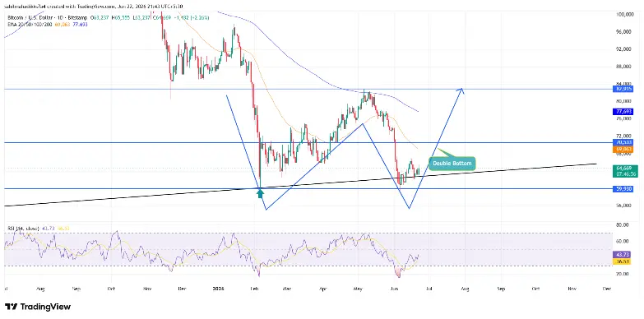Image resolution: width=644 pixels, height=319 pixels.
Task: Click the 2026 year label on the time axis
Action: tap(218, 289)
